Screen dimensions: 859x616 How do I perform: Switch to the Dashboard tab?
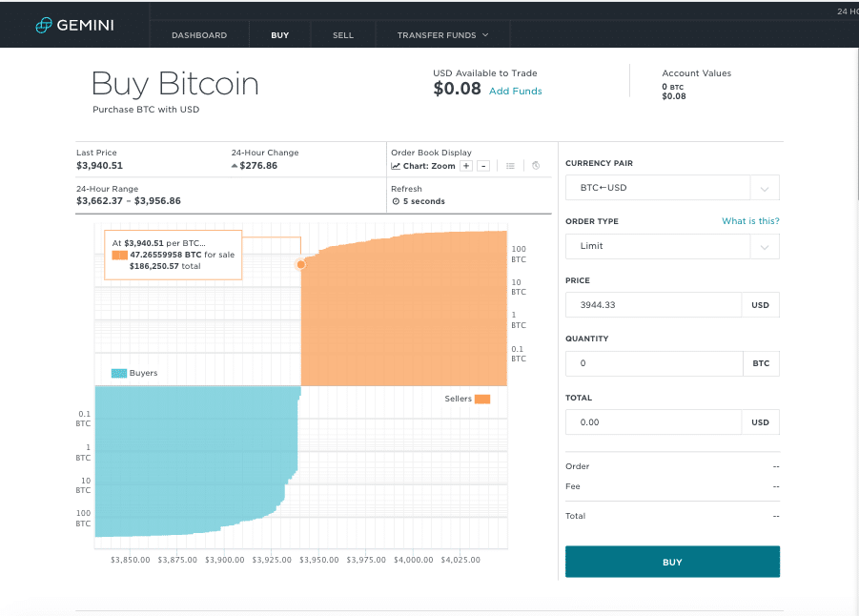click(199, 34)
